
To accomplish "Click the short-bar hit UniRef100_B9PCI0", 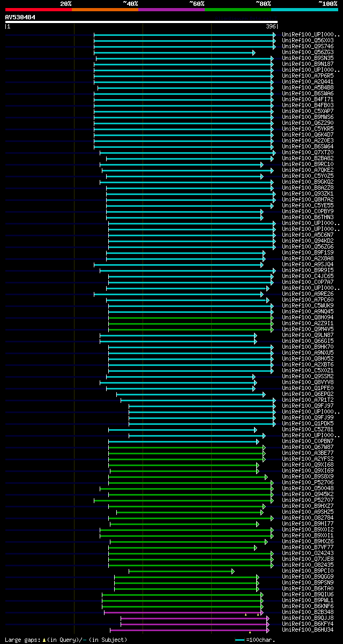I will [x=308, y=571].
